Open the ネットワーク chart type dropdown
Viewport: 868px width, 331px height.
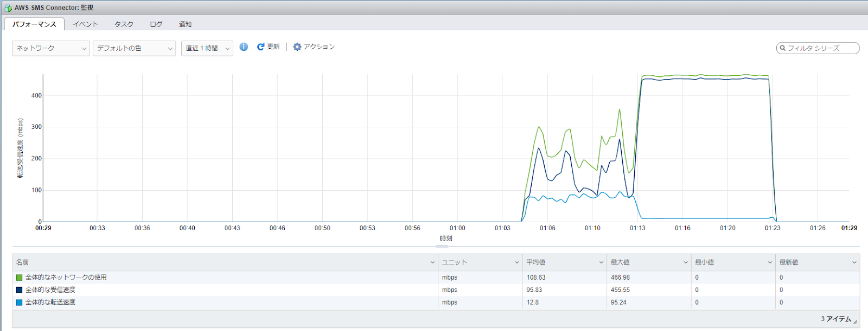51,48
